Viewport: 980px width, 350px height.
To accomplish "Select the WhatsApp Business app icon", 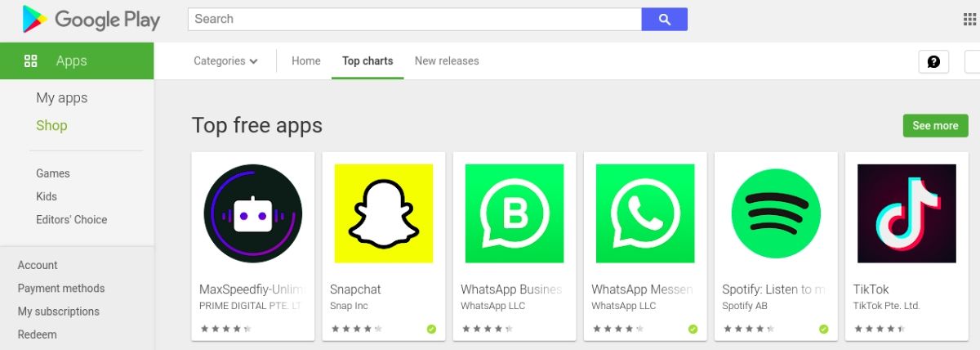I will click(x=514, y=213).
